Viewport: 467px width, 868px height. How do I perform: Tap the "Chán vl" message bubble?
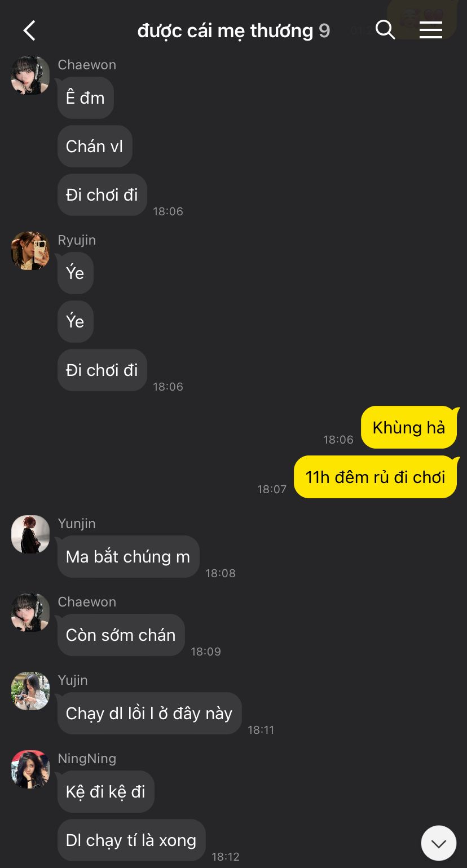(x=95, y=146)
